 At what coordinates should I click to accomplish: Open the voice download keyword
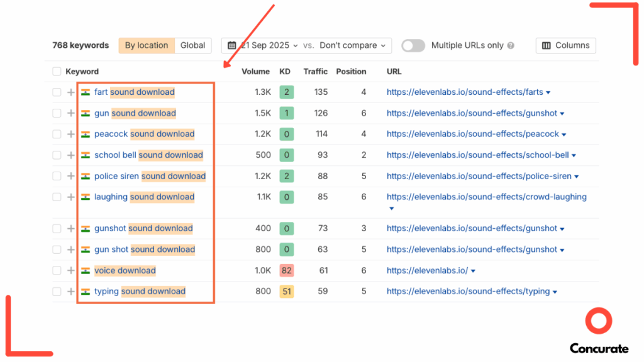(x=125, y=270)
